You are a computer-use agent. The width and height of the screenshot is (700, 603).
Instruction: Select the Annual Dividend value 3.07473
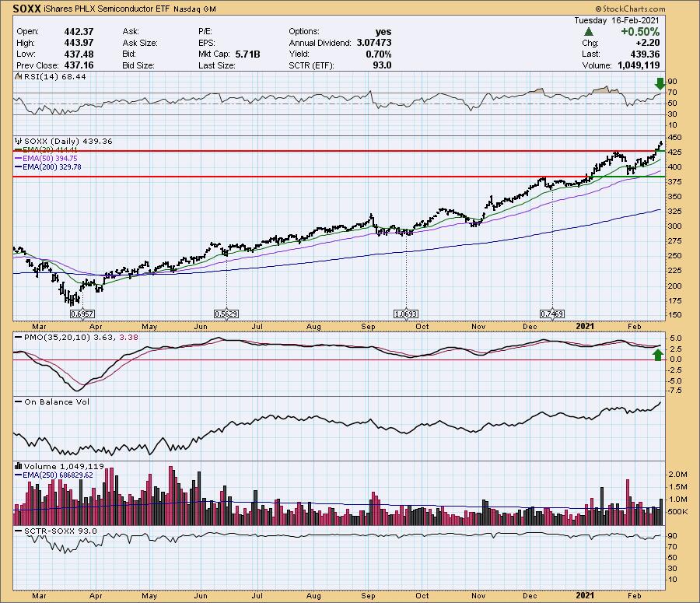point(374,43)
